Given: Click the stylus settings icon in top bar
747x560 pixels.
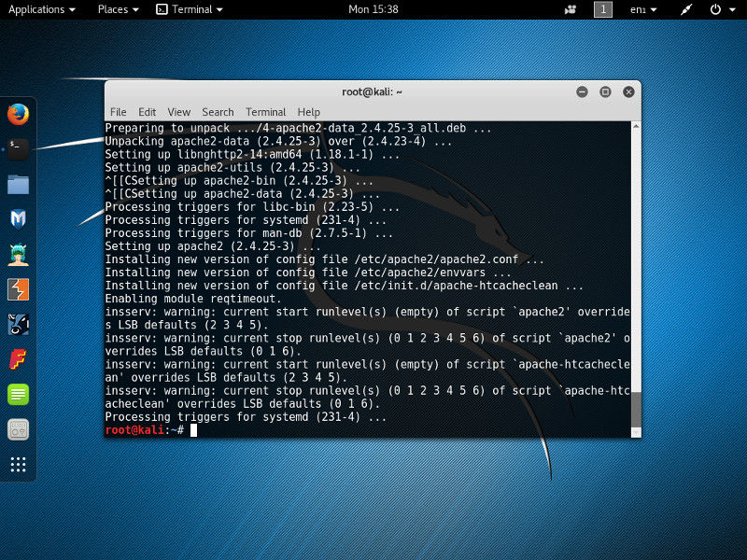Looking at the screenshot, I should (x=685, y=10).
